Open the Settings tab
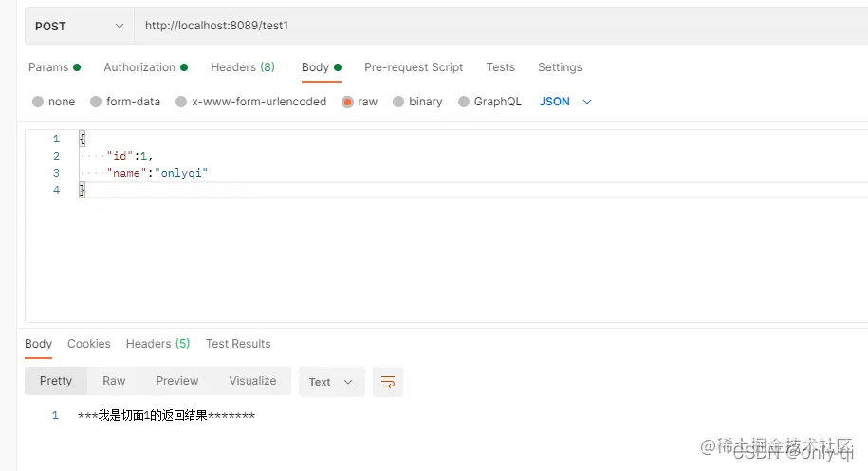 pyautogui.click(x=560, y=67)
